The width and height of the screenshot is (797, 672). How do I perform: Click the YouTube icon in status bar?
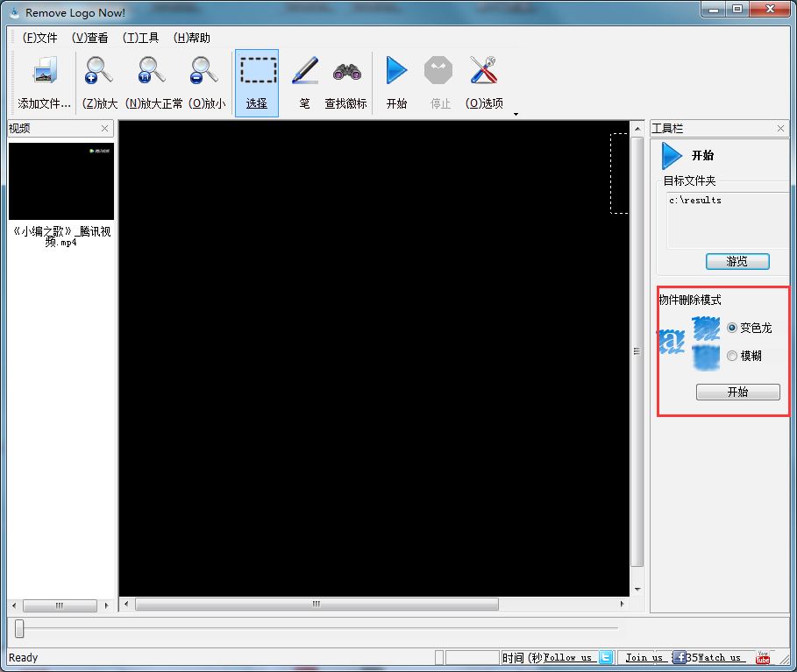(763, 657)
